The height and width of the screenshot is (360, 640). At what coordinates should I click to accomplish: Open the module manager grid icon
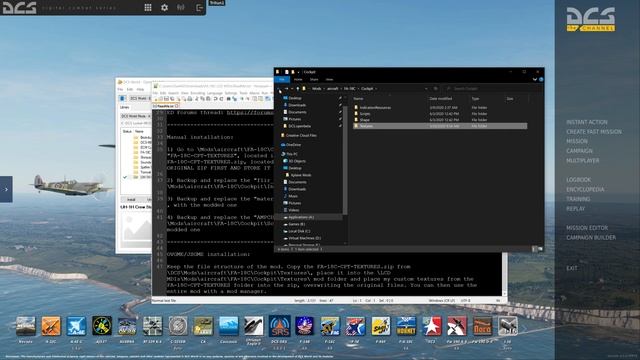pos(148,7)
